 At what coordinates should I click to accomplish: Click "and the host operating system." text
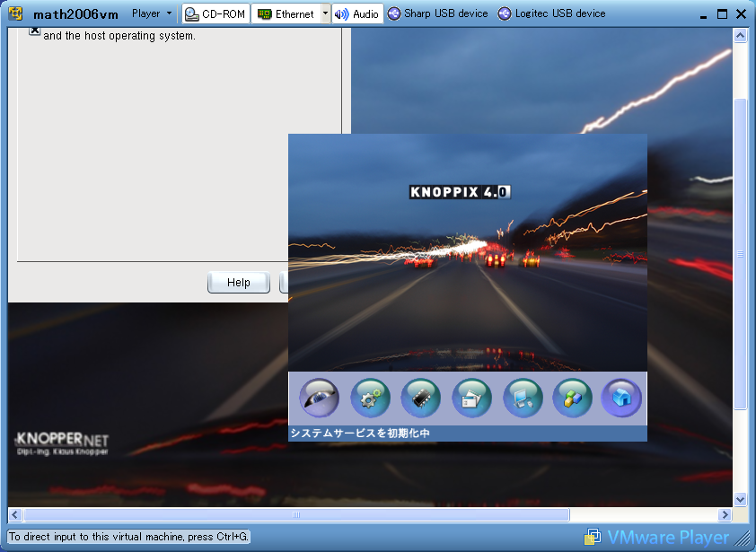[x=119, y=36]
